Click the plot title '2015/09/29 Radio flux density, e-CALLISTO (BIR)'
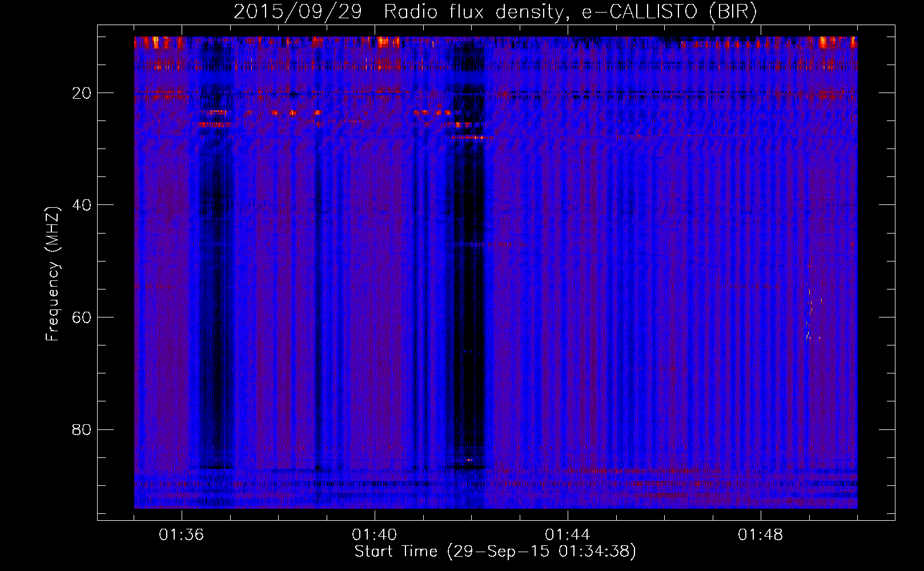924x571 pixels. point(495,12)
